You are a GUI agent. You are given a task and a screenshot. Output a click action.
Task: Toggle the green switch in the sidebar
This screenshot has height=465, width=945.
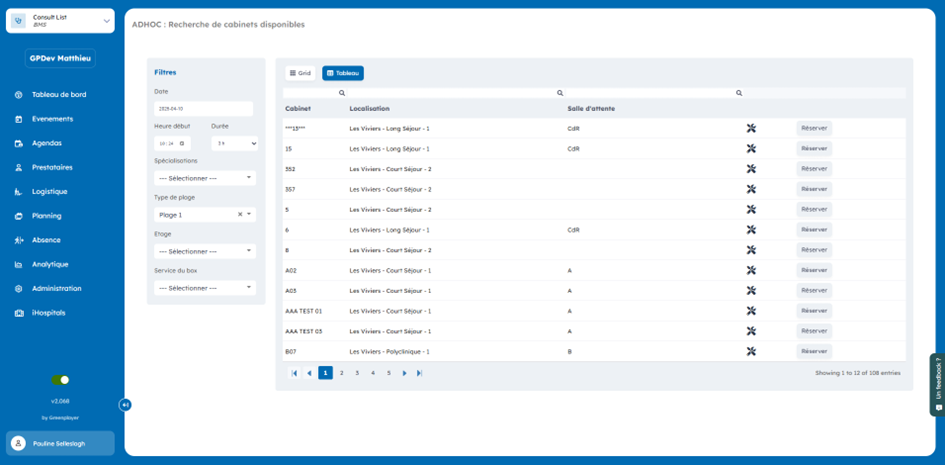60,380
